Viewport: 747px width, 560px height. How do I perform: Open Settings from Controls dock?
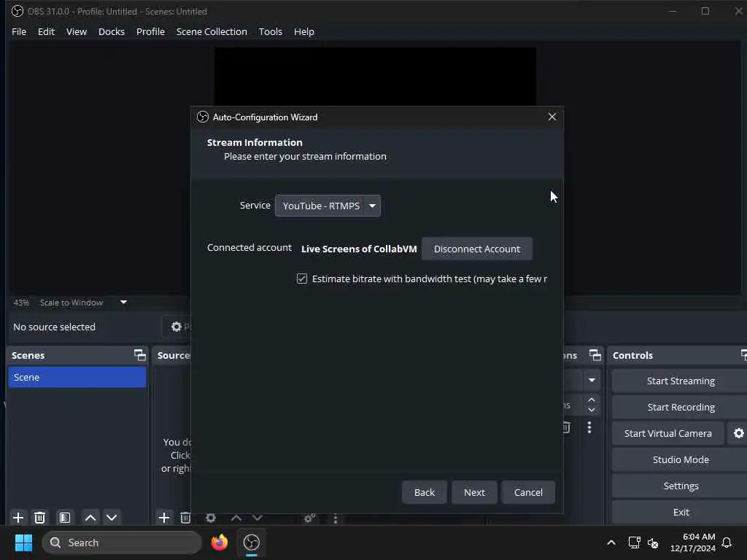[681, 486]
